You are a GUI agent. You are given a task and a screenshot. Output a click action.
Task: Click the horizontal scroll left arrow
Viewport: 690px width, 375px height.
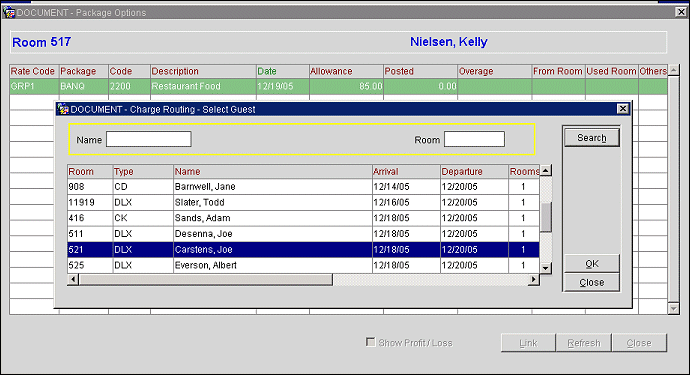click(x=73, y=279)
